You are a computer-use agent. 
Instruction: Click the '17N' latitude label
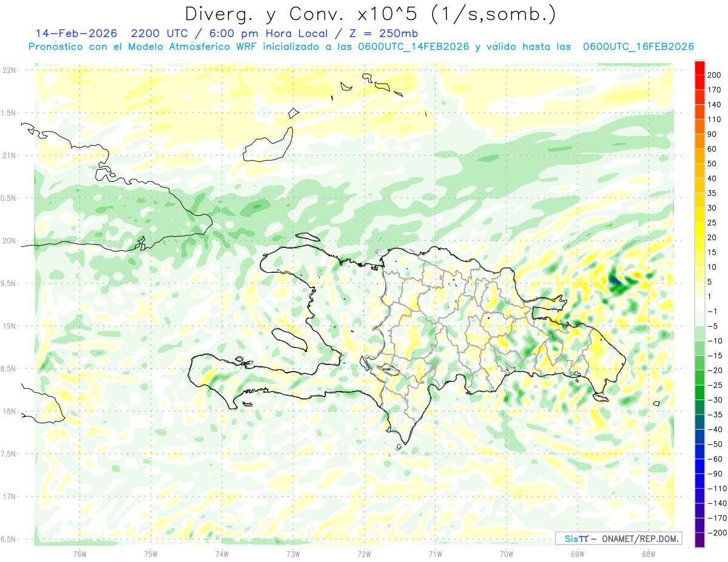click(x=8, y=497)
